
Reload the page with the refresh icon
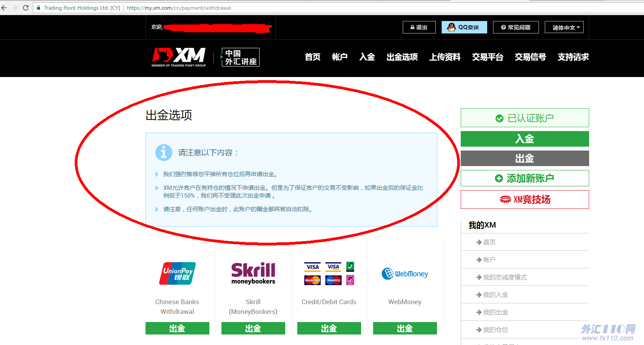[x=26, y=8]
